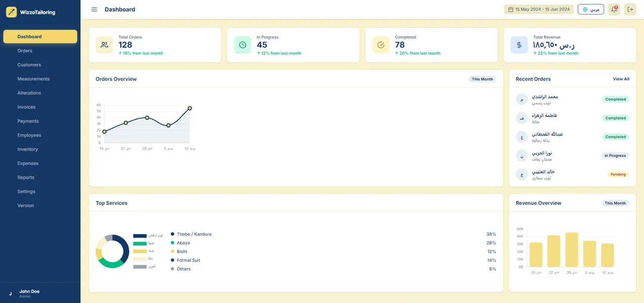
Task: Click the Completed checkmark icon
Action: (381, 45)
